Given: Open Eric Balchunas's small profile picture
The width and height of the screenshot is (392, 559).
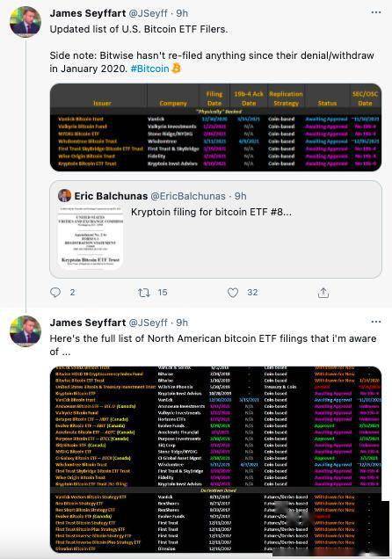Looking at the screenshot, I should 64,196.
